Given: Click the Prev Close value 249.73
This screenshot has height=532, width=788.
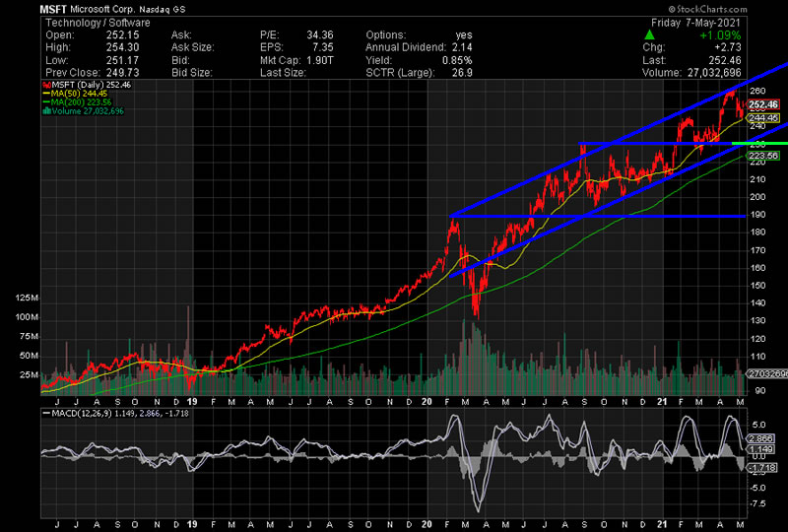Looking at the screenshot, I should (x=122, y=73).
